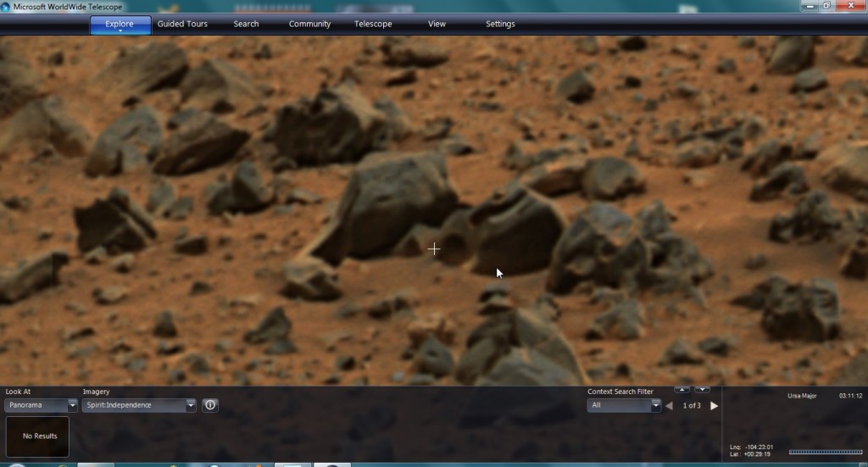Switch to the Search tab
The width and height of the screenshot is (868, 467).
click(246, 24)
